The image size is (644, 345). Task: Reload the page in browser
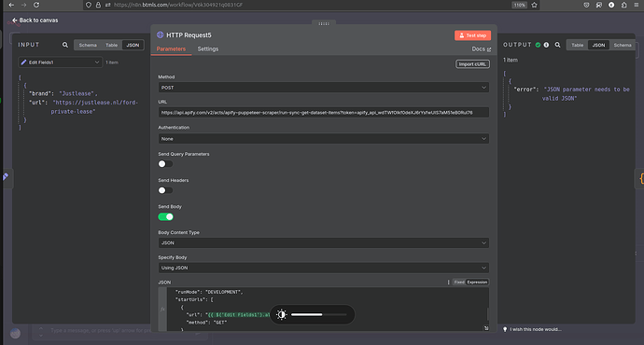[36, 5]
